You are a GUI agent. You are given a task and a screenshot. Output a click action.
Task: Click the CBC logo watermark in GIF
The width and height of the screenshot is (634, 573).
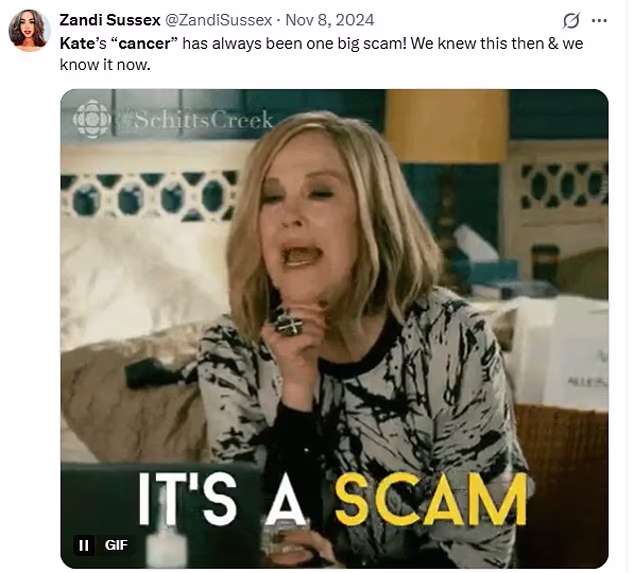tap(91, 119)
